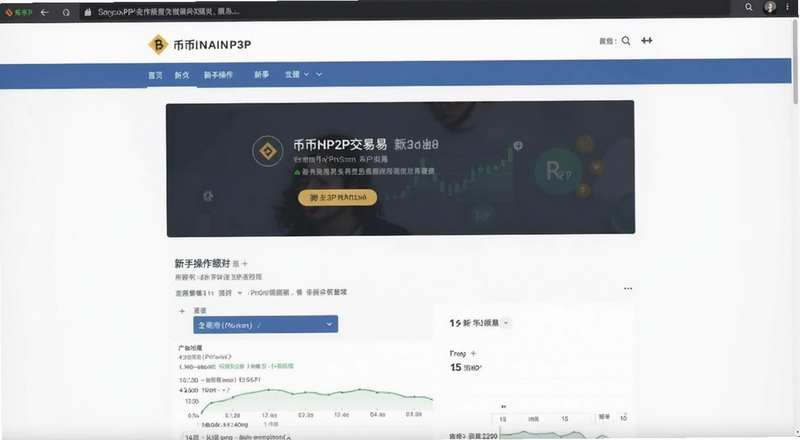Click the yellow button in the dark banner
Viewport: 800px width, 440px height.
click(338, 198)
